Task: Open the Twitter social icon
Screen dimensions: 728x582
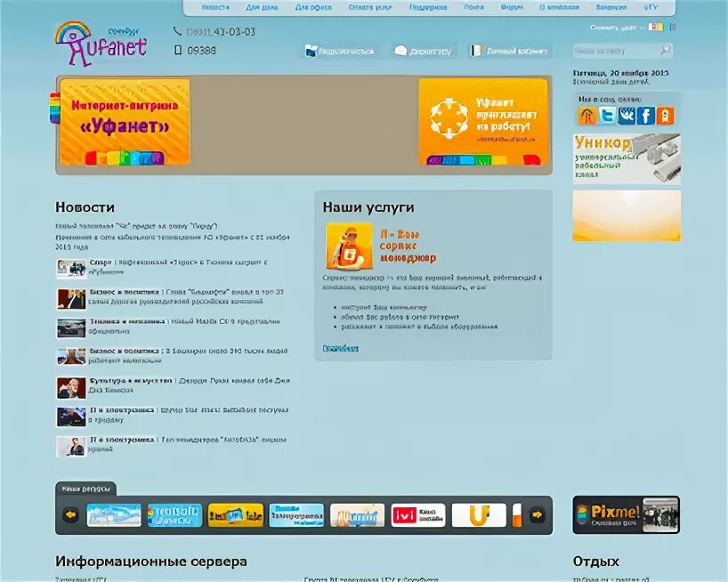Action: pyautogui.click(x=607, y=116)
